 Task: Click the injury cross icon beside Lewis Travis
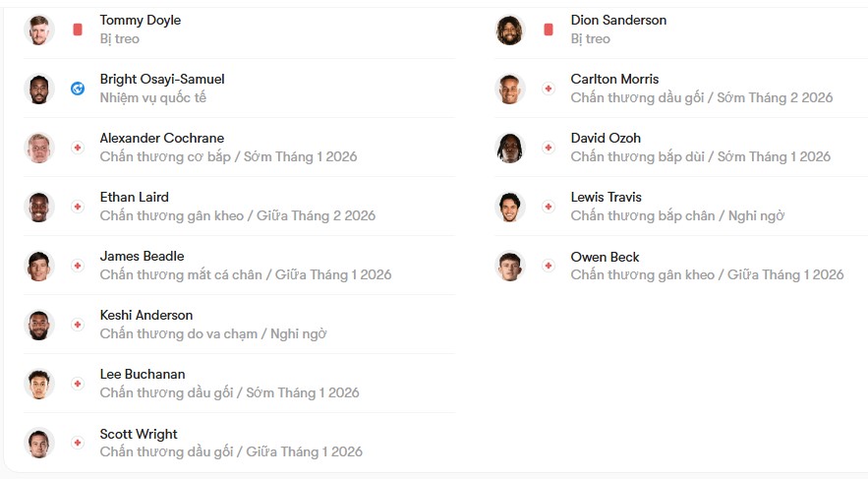tap(549, 207)
